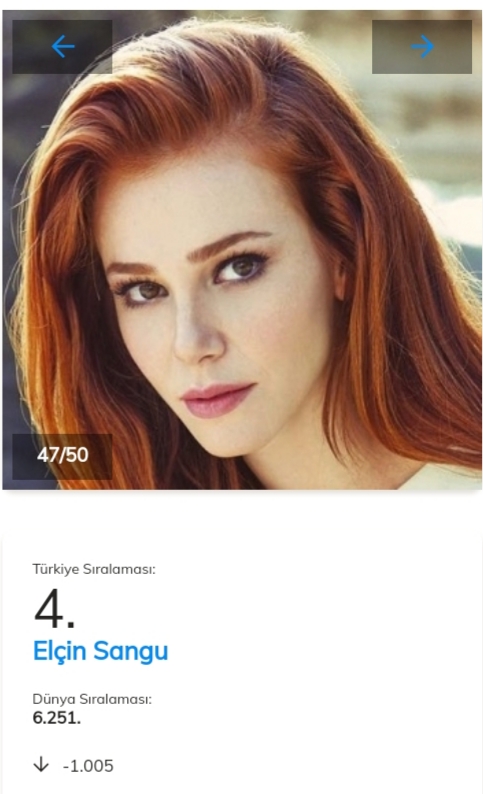The width and height of the screenshot is (483, 794).
Task: Tap the dark box around the forward arrow
Action: click(422, 47)
